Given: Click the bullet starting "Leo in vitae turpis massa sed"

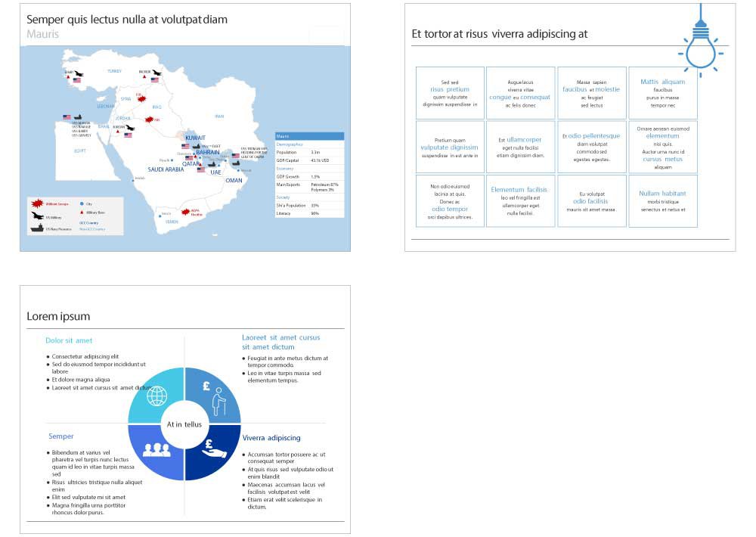Looking at the screenshot, I should 281,377.
